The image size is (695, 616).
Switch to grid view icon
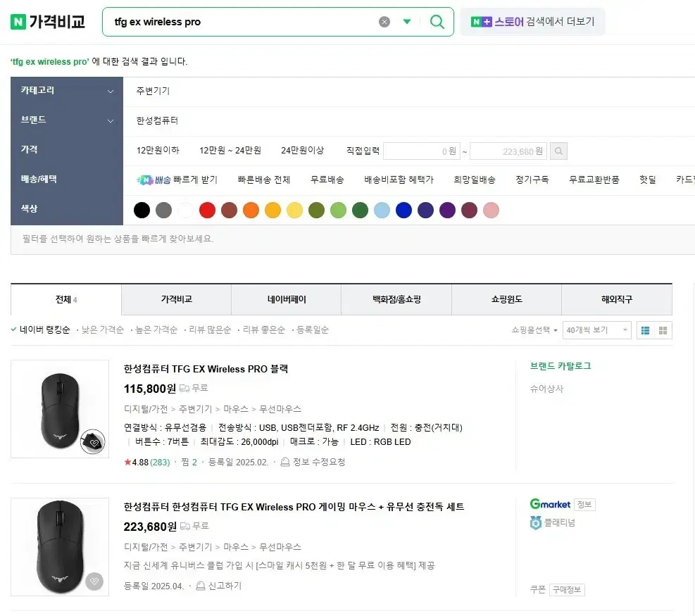(x=663, y=330)
